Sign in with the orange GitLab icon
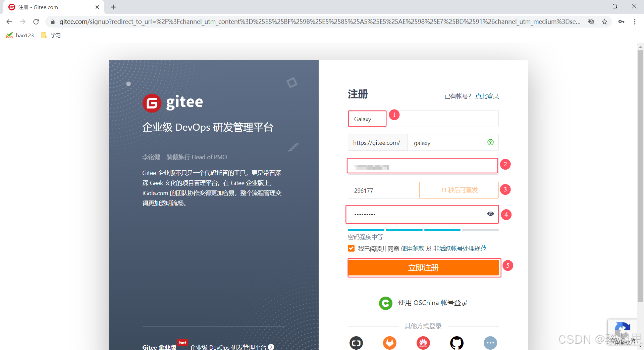 (390, 343)
